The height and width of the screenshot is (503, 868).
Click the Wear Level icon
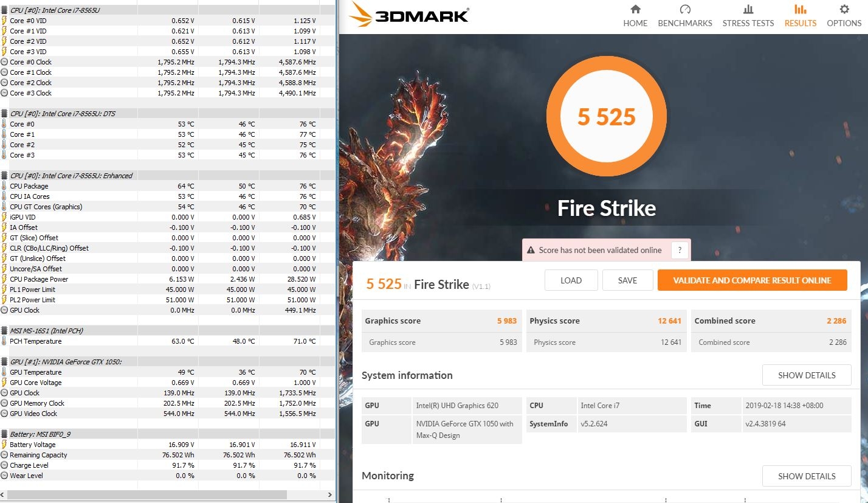5,476
